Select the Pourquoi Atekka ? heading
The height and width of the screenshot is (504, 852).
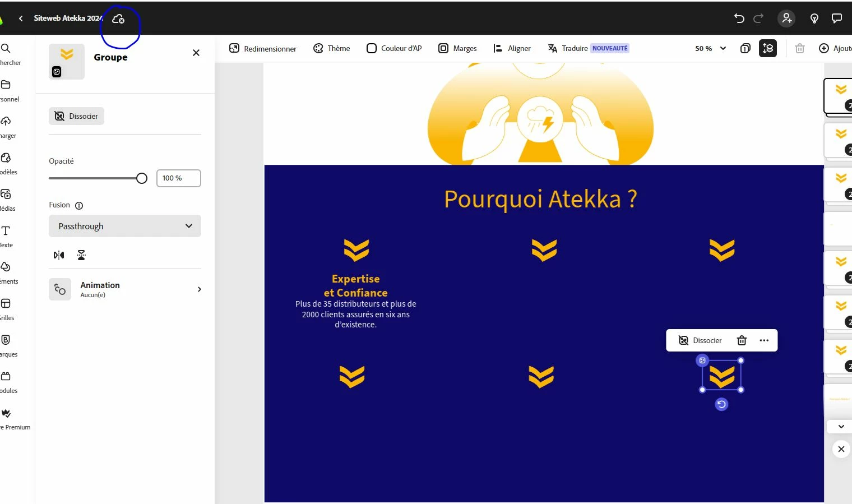pyautogui.click(x=540, y=199)
